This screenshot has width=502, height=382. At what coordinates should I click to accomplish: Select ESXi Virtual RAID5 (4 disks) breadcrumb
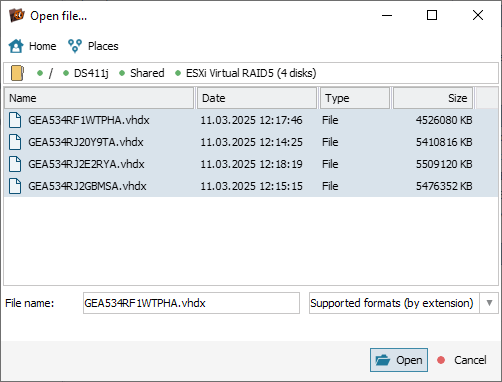(251, 73)
